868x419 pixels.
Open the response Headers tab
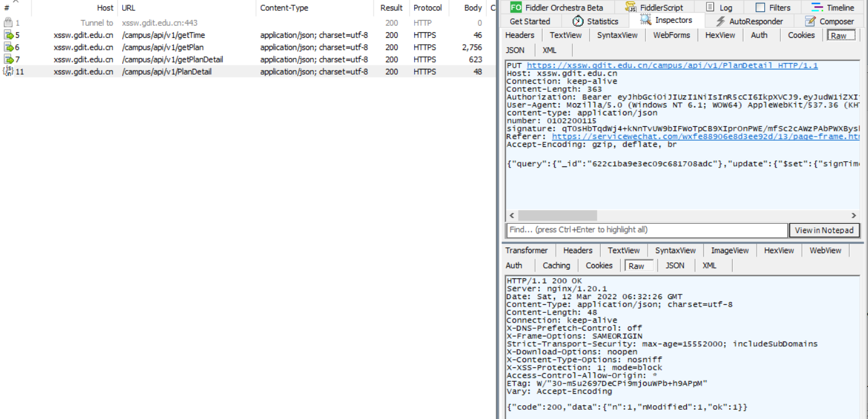[578, 250]
